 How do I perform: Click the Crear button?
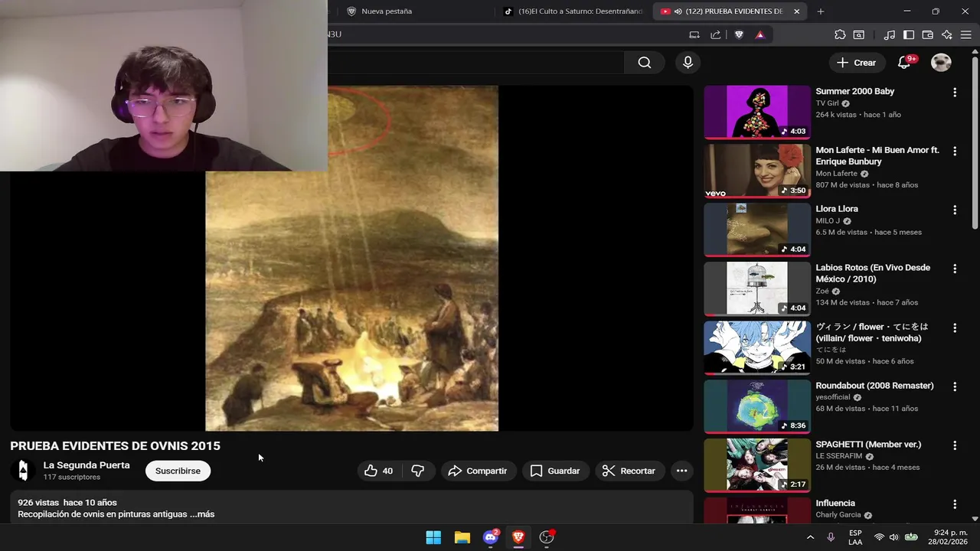(856, 63)
